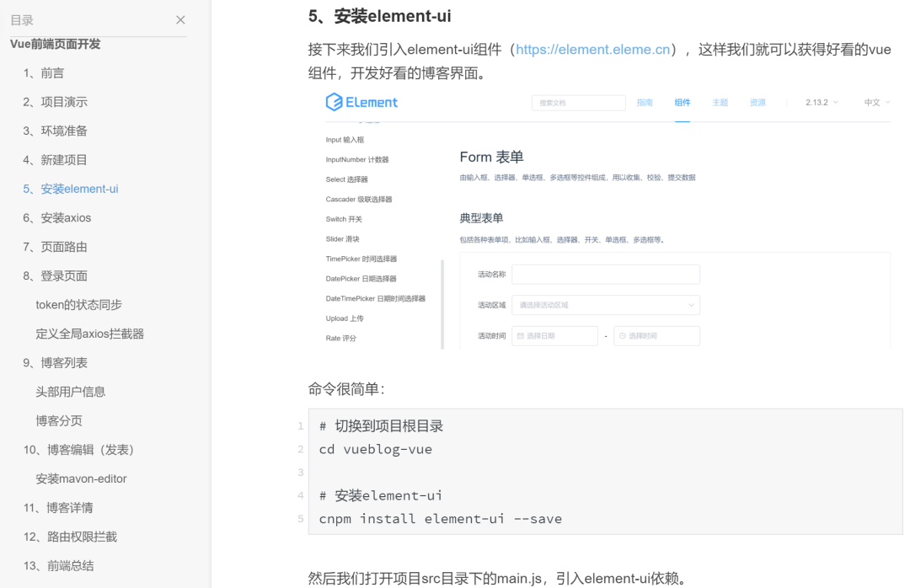Screen dimensions: 910x588
Task: Open Upload 上传 component page
Action: 345,318
